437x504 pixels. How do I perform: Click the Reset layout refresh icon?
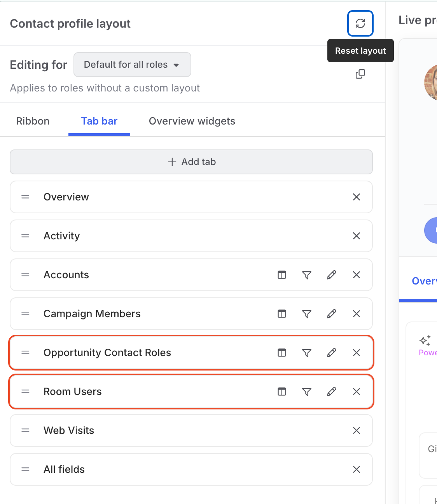click(x=360, y=23)
